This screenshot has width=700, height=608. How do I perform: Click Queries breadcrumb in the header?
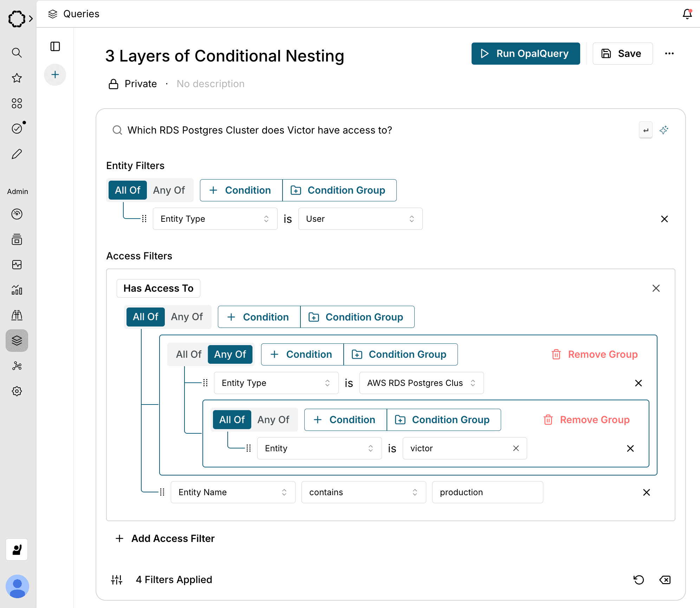click(x=81, y=14)
